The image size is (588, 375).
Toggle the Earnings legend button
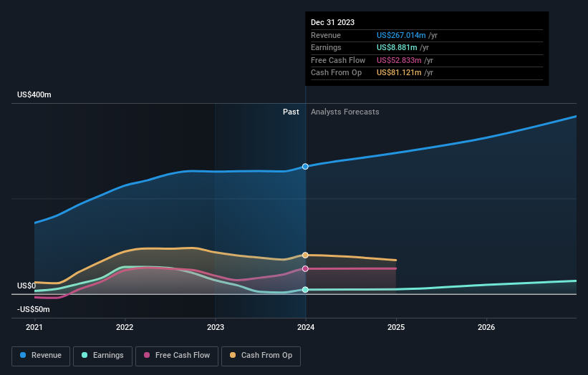(102, 356)
